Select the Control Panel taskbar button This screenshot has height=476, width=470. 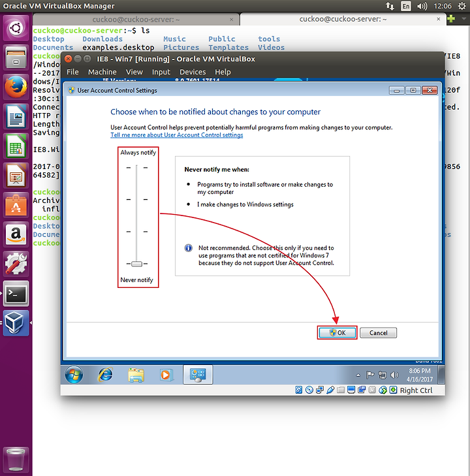[198, 375]
